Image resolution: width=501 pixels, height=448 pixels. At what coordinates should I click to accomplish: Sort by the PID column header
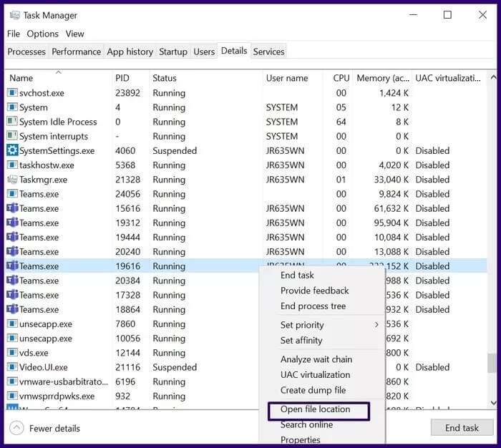pos(131,78)
